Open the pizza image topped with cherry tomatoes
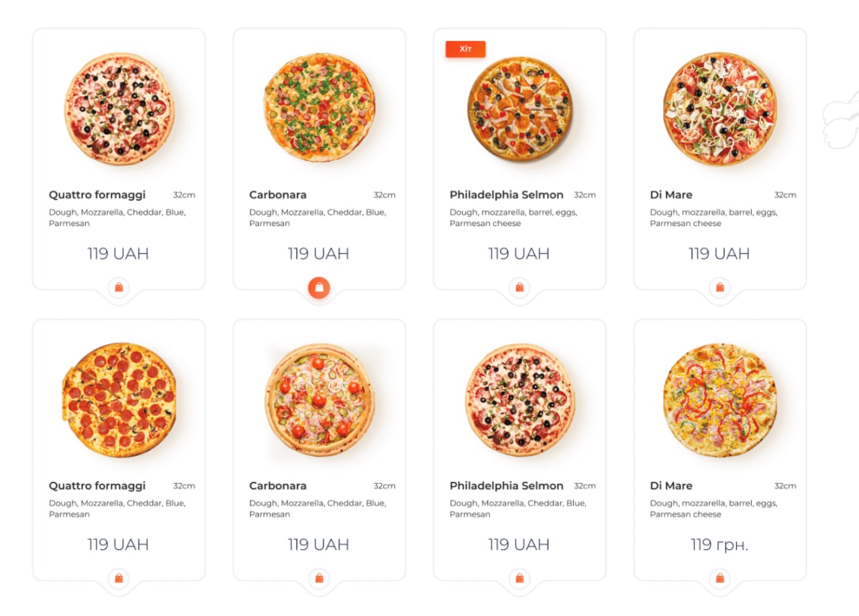Viewport: 859px width, 616px height. pos(319,400)
